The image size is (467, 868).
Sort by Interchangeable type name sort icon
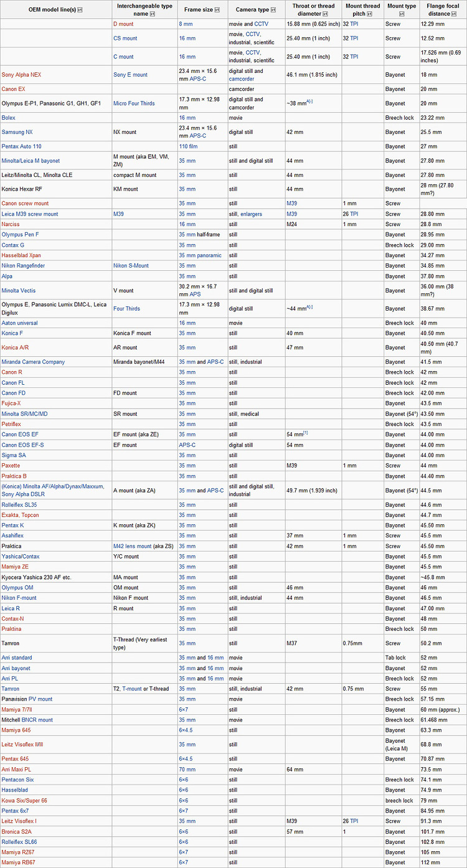(153, 14)
